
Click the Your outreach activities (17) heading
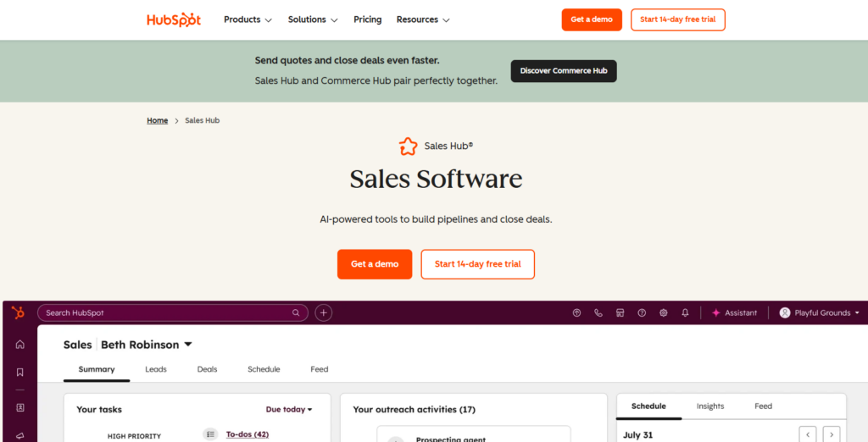pyautogui.click(x=414, y=409)
